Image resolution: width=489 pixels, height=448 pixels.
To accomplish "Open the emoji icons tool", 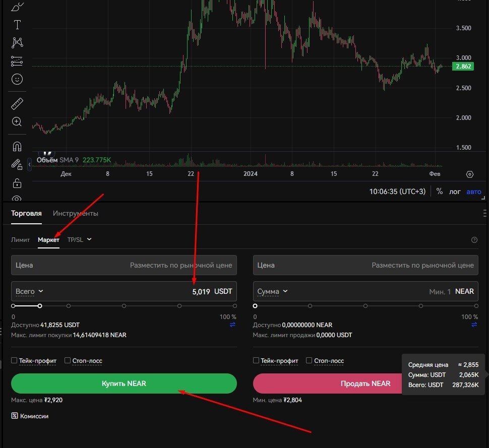I will (x=17, y=79).
